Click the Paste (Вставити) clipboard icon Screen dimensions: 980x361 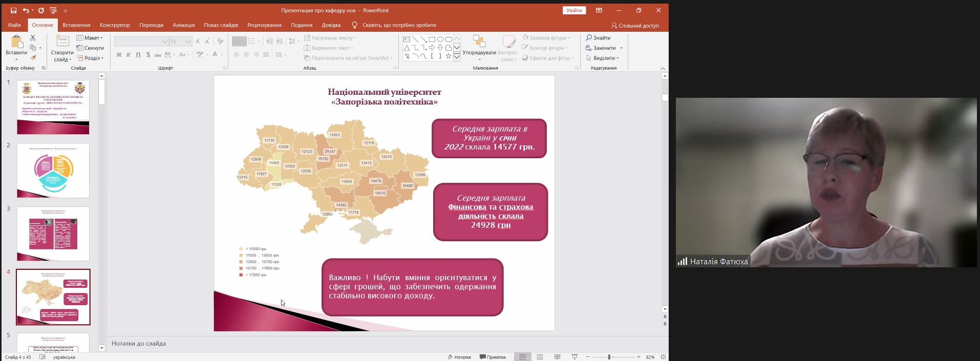(16, 42)
